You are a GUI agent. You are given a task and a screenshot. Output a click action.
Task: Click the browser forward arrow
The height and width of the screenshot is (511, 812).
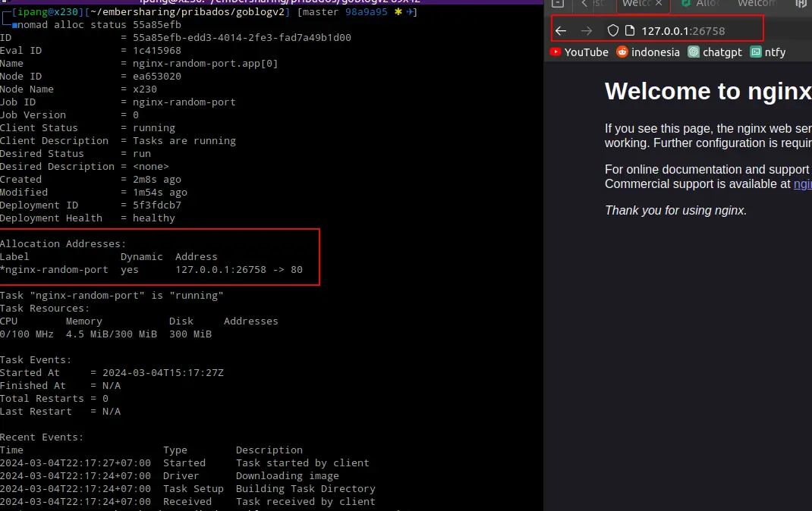coord(586,31)
